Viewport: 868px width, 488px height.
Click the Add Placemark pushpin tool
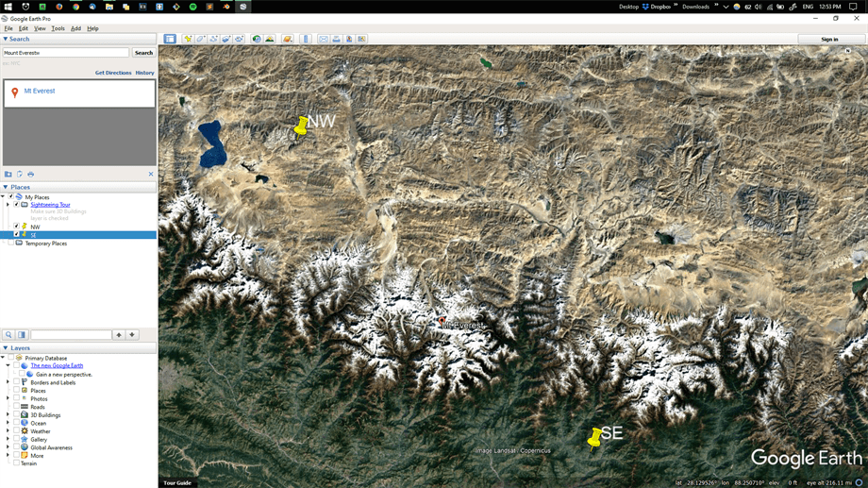pyautogui.click(x=188, y=39)
